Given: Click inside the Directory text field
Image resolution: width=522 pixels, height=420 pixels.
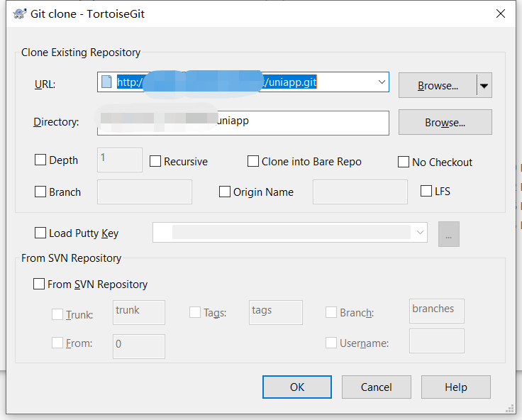Looking at the screenshot, I should pyautogui.click(x=243, y=123).
